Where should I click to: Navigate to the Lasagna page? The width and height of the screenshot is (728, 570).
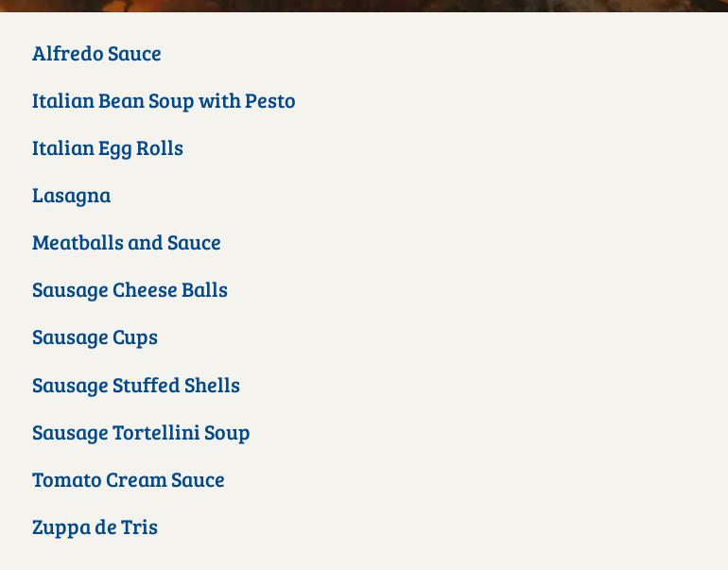pos(72,195)
